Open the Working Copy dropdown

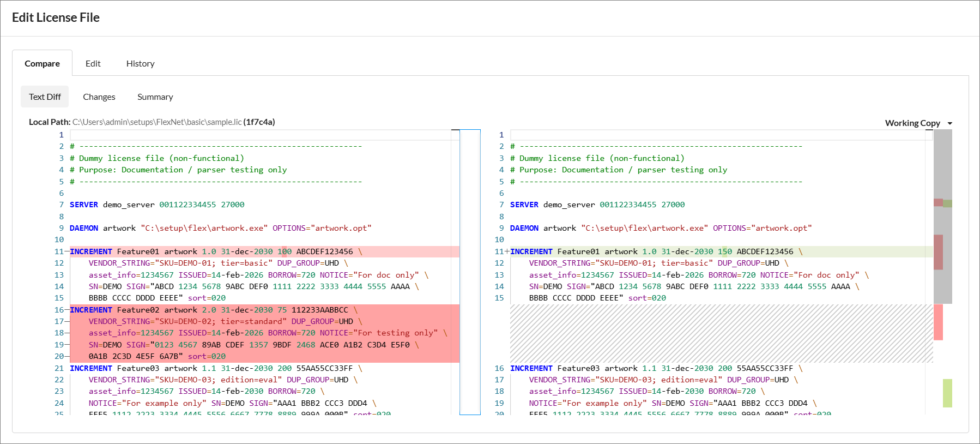point(918,123)
